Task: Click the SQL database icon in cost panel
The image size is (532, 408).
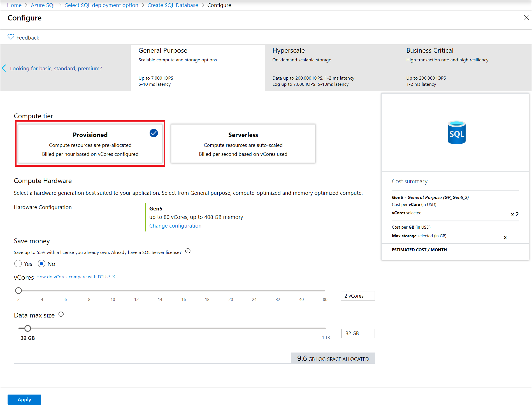Action: (x=456, y=133)
